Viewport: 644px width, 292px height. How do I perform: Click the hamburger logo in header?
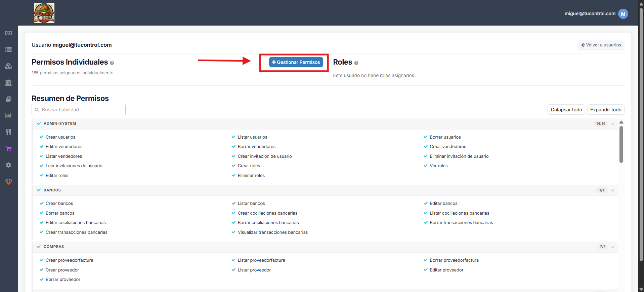pyautogui.click(x=44, y=13)
